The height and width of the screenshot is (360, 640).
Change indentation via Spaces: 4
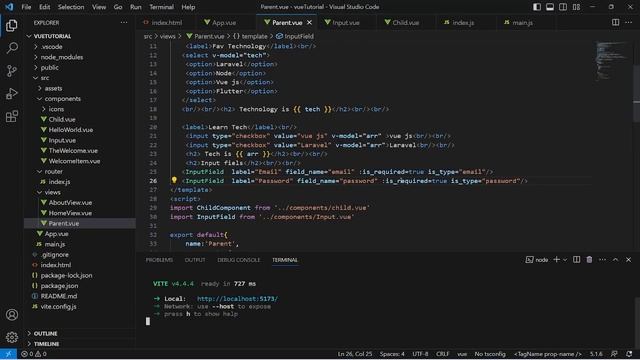tap(392, 354)
